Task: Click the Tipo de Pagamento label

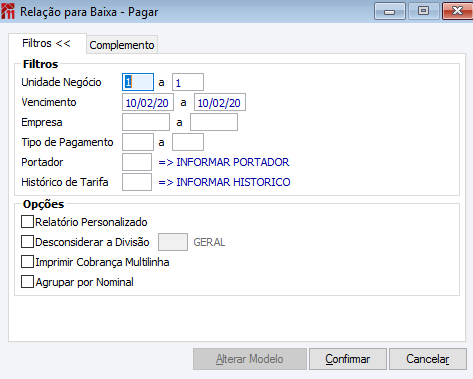Action: coord(67,142)
